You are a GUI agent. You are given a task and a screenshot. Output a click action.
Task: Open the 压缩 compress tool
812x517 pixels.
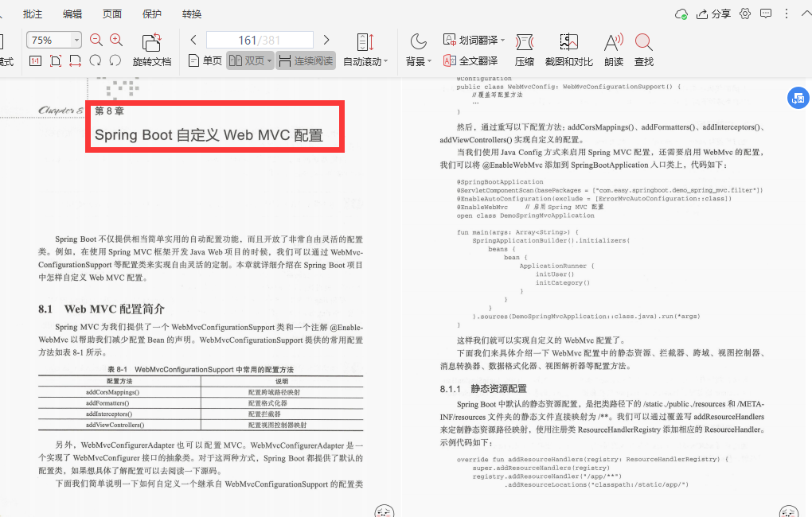tap(525, 50)
